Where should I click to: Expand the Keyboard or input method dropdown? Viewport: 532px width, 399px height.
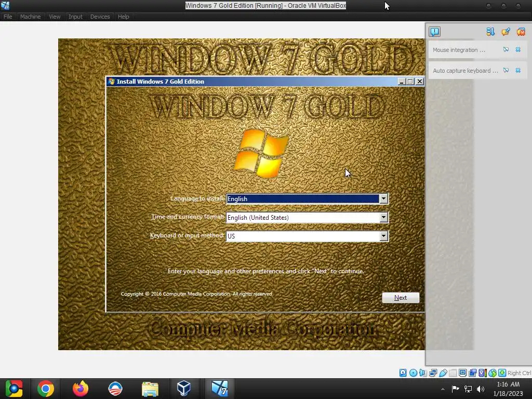click(383, 236)
